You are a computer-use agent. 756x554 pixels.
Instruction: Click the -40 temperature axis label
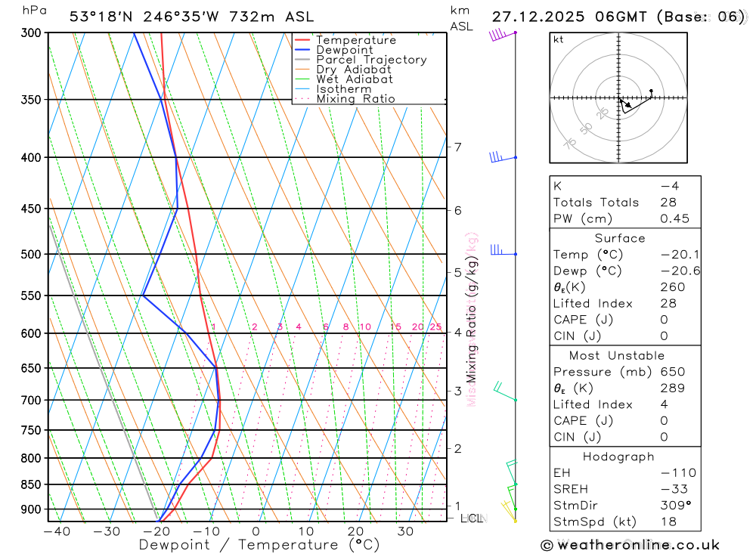57,531
